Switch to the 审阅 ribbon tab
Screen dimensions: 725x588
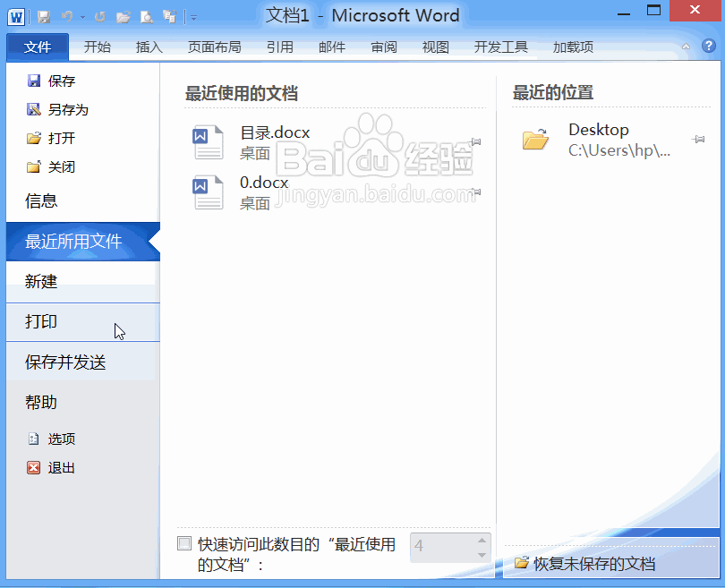[384, 47]
